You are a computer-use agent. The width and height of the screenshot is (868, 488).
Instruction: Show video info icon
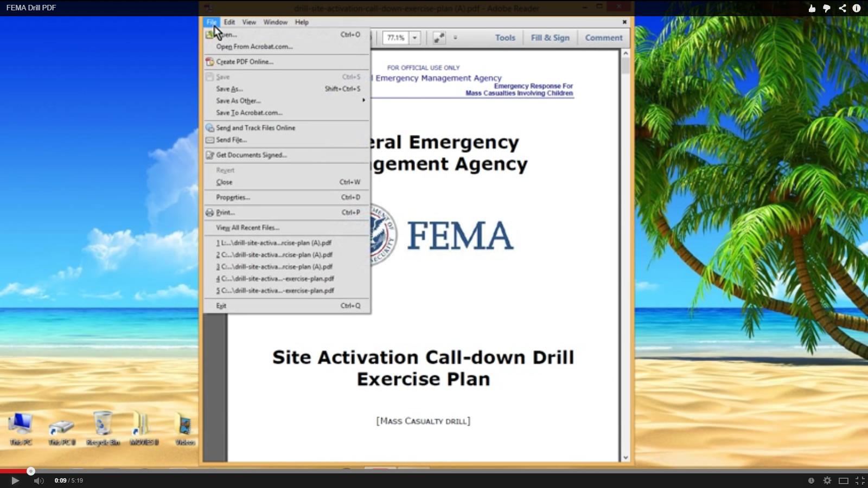pyautogui.click(x=857, y=8)
